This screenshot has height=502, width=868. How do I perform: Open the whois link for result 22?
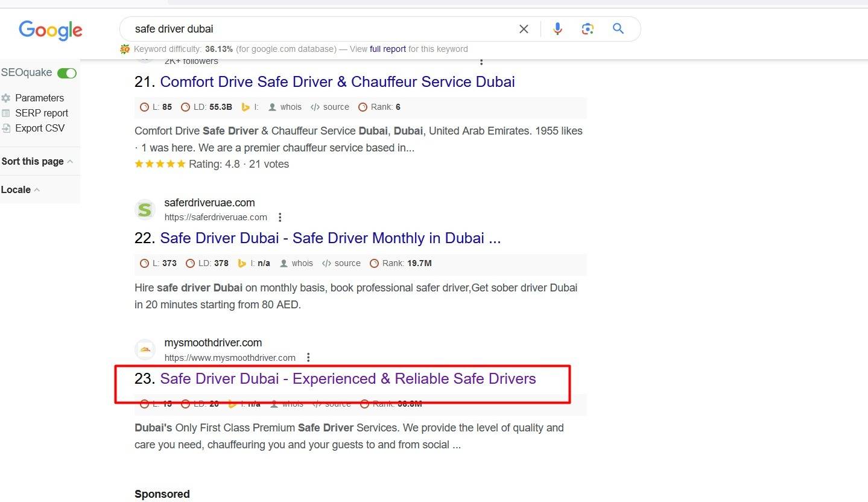297,263
